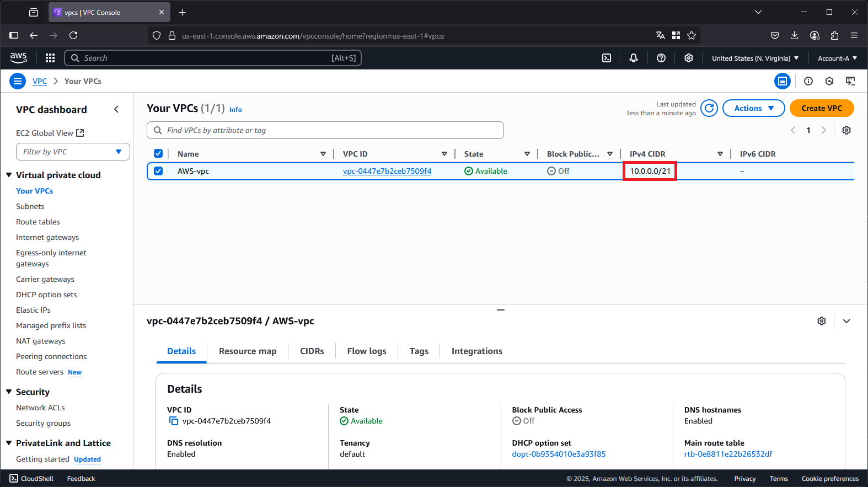The image size is (868, 487).
Task: Open the Actions dropdown menu
Action: pyautogui.click(x=753, y=108)
